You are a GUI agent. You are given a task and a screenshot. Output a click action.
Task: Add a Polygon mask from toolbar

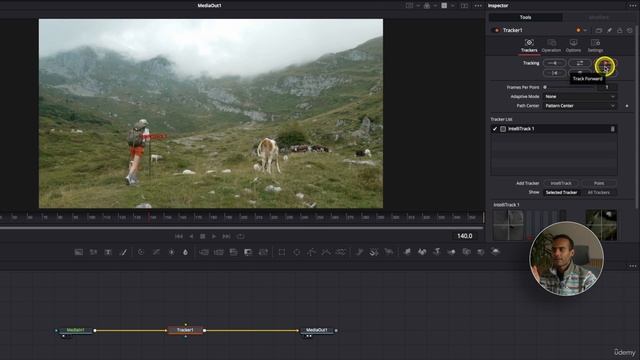311,252
